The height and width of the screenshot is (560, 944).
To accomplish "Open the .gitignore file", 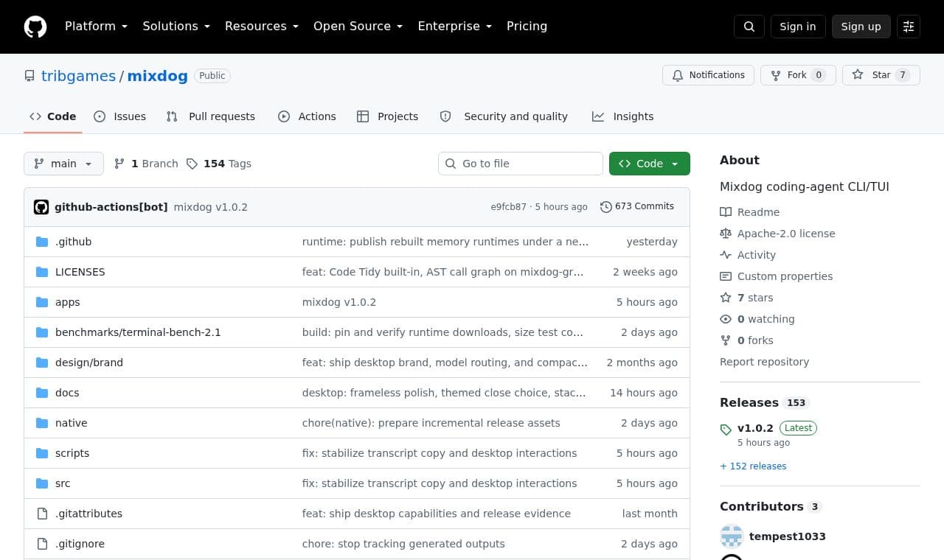I will [80, 544].
